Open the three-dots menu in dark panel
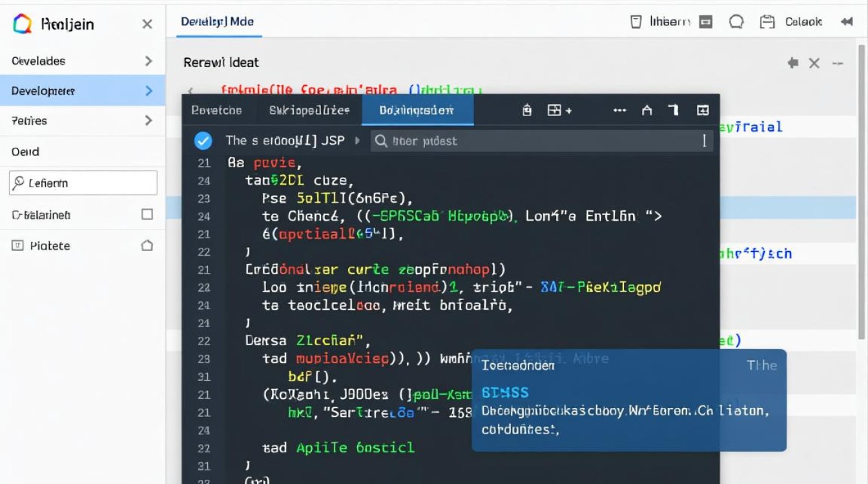 (619, 110)
